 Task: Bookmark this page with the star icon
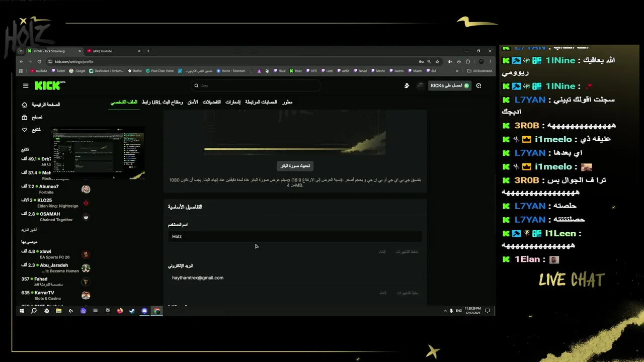tap(437, 62)
